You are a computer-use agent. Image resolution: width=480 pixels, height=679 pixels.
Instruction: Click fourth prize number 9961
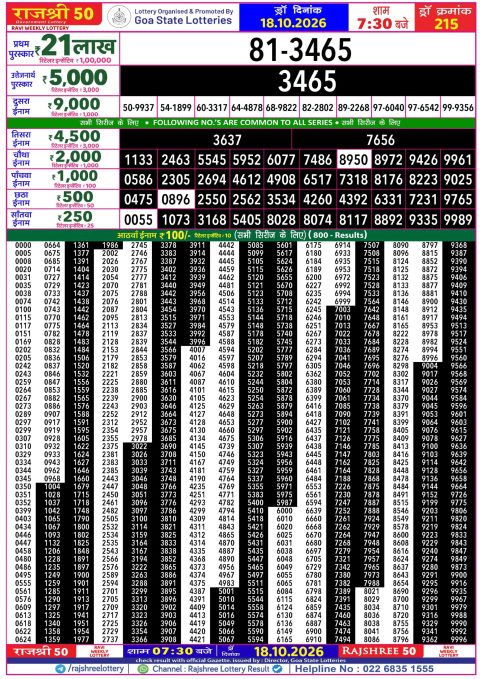tap(458, 160)
